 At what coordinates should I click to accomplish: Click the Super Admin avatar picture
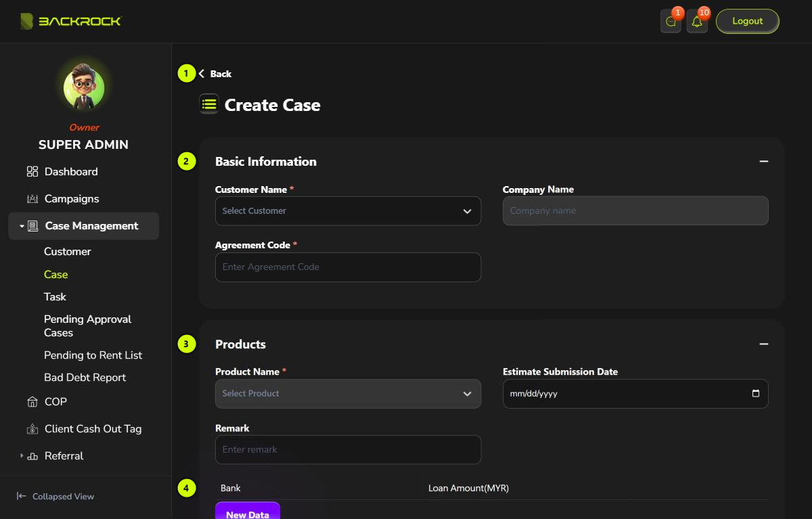tap(84, 87)
